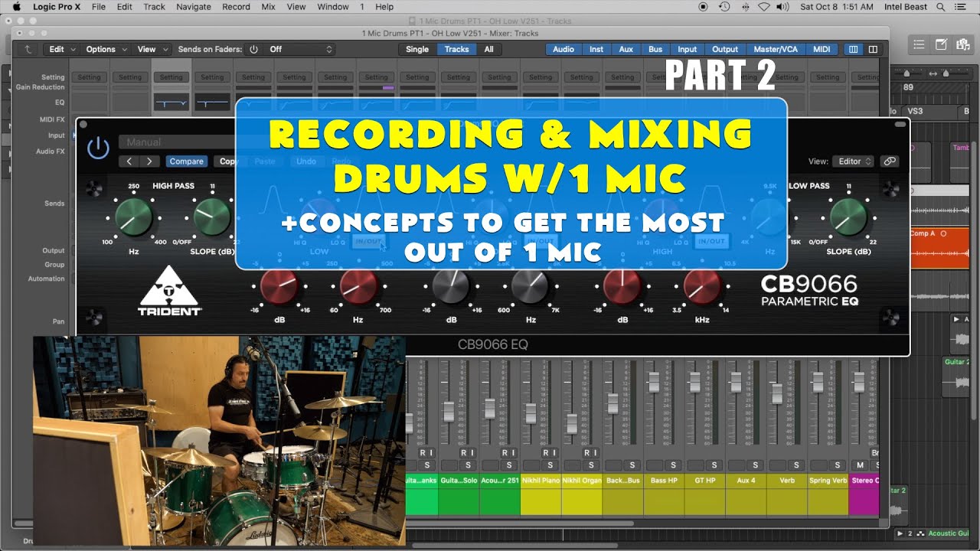The height and width of the screenshot is (551, 980).
Task: Solo the Bass HP channel
Action: 673,465
